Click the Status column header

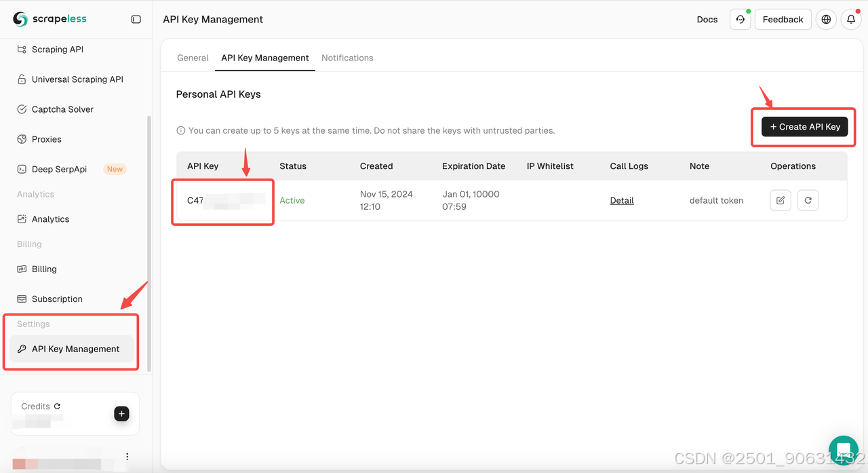click(293, 166)
